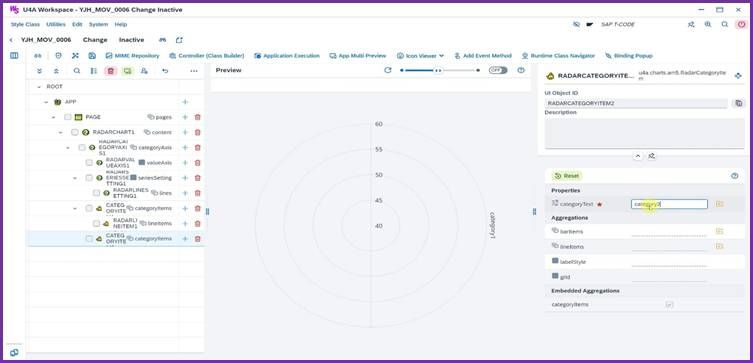
Task: Run Application Execution
Action: coord(287,56)
